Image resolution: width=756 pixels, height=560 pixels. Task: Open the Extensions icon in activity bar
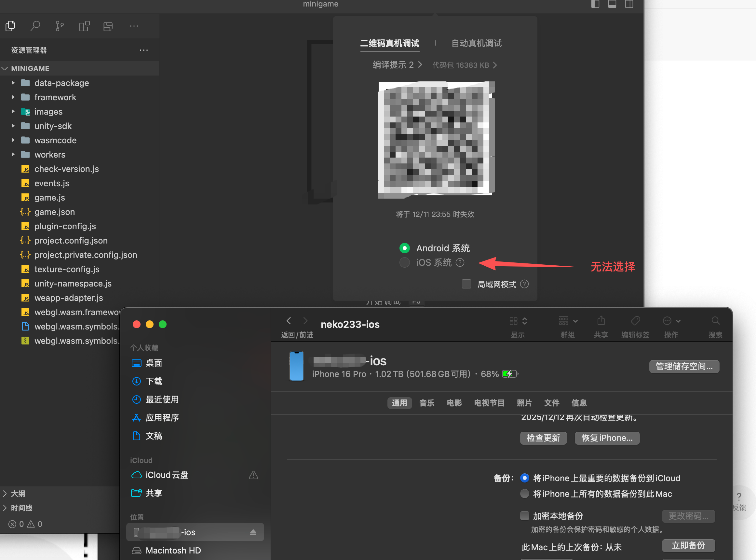(x=84, y=26)
